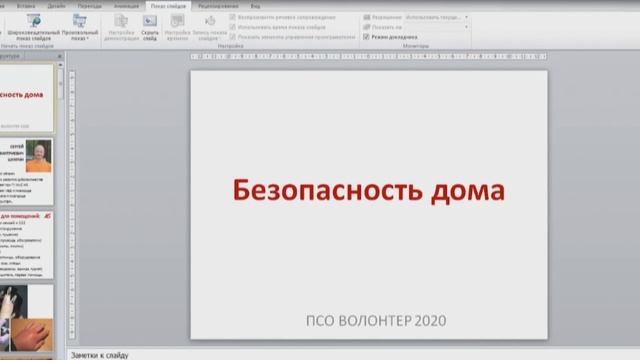Select the thumbnail with man's portrait photo
This screenshot has height=360, width=640.
click(27, 171)
